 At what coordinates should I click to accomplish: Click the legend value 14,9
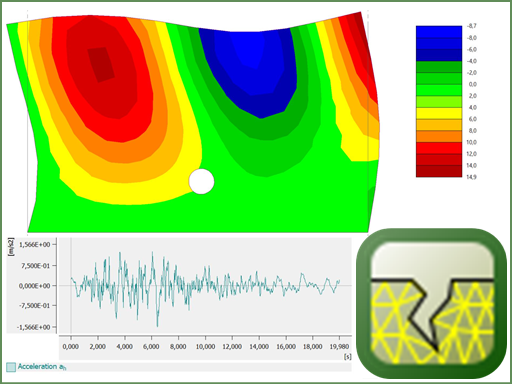point(472,177)
